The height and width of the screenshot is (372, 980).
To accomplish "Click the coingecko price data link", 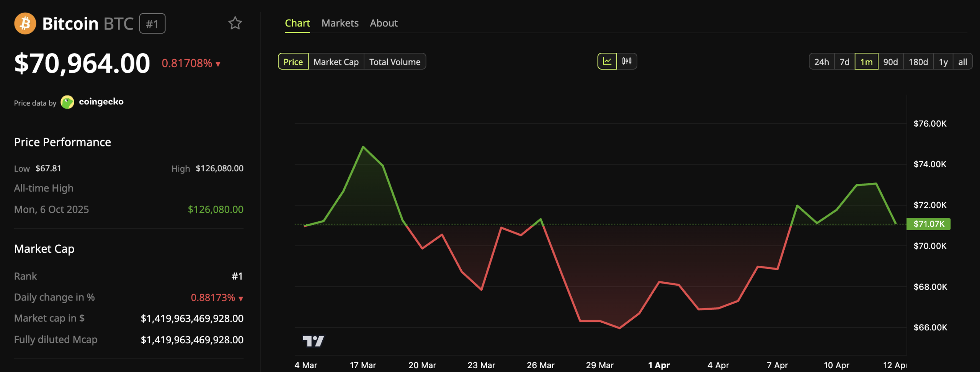I will (x=101, y=102).
